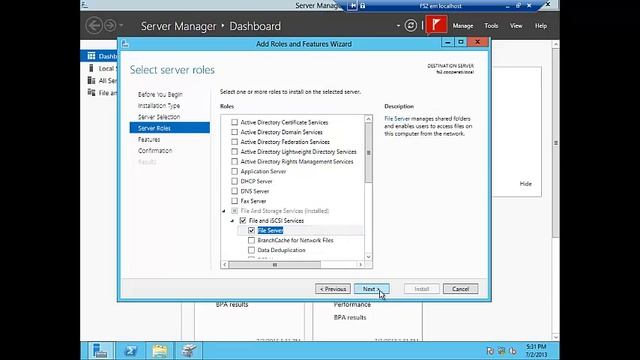Check Active Directory Rights Management Services
This screenshot has width=640, height=360.
(234, 162)
